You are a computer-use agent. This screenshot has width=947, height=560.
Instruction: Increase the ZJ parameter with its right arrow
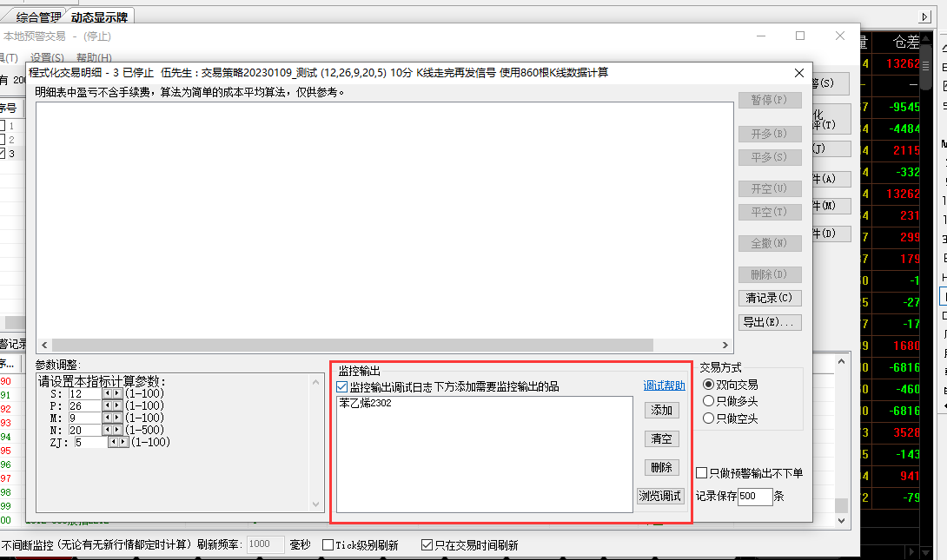tap(123, 442)
